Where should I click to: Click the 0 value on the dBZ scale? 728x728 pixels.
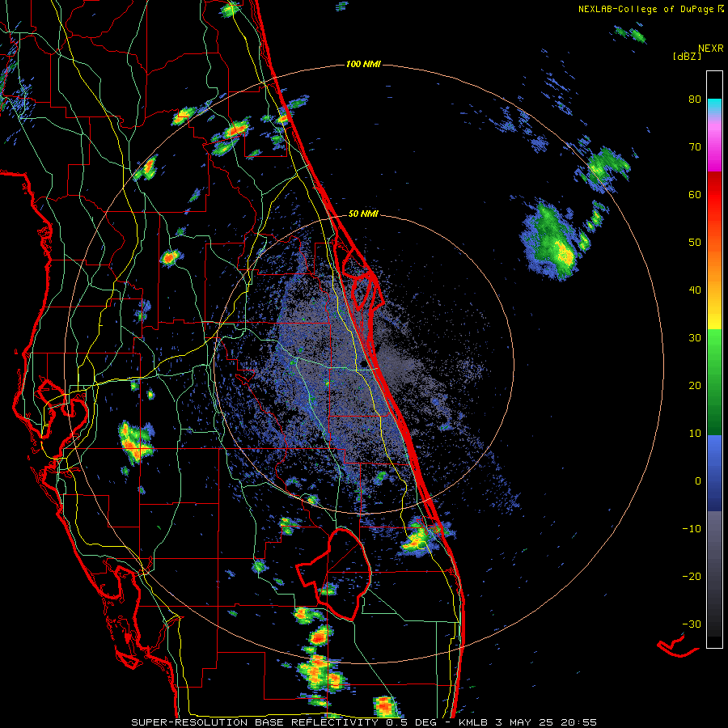click(698, 481)
